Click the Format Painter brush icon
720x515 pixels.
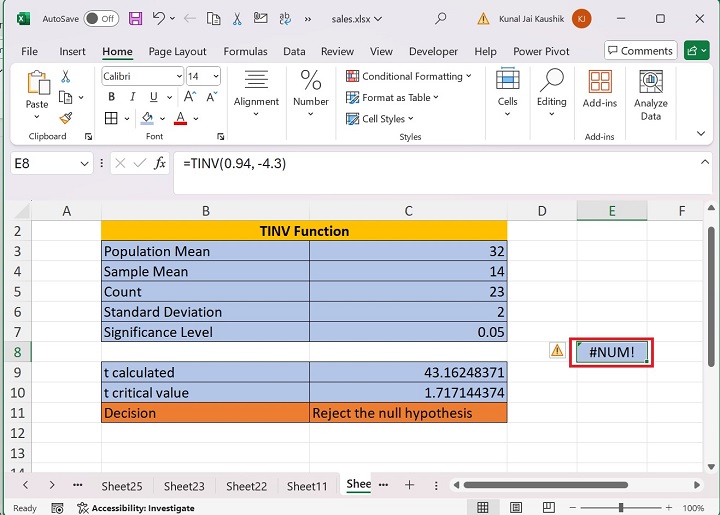click(x=66, y=118)
